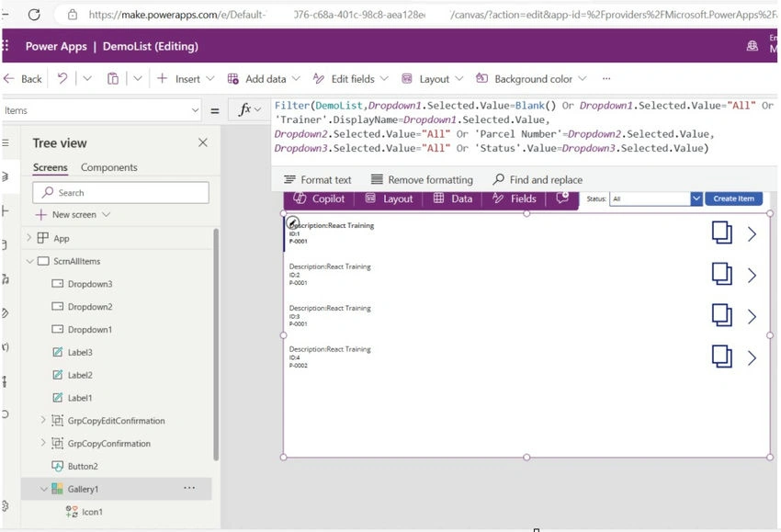Click the Create Item button

pos(734,198)
